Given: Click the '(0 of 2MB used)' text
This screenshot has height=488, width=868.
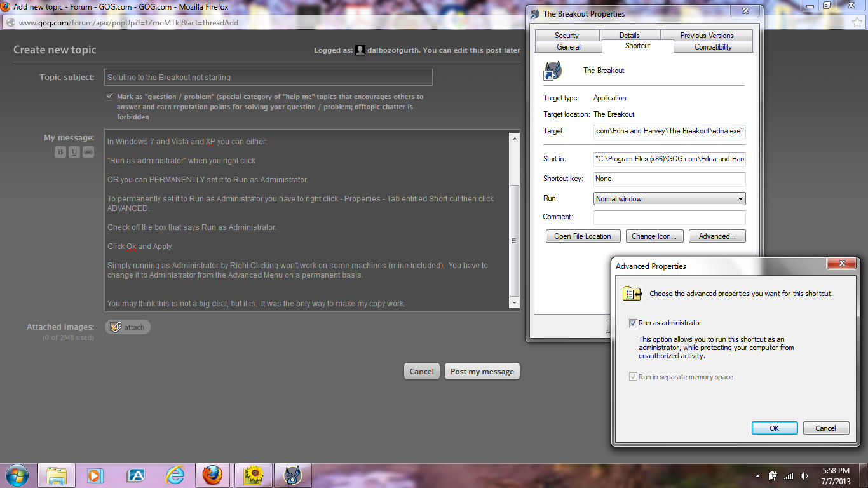Looking at the screenshot, I should point(68,337).
